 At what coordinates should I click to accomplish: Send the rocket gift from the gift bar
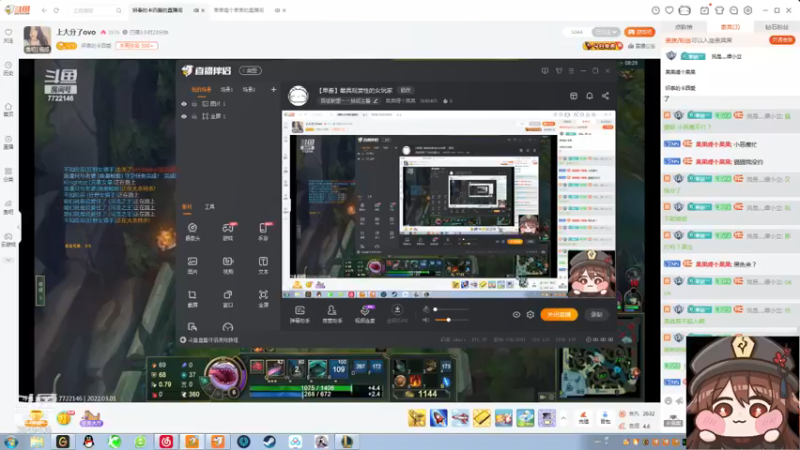point(438,418)
